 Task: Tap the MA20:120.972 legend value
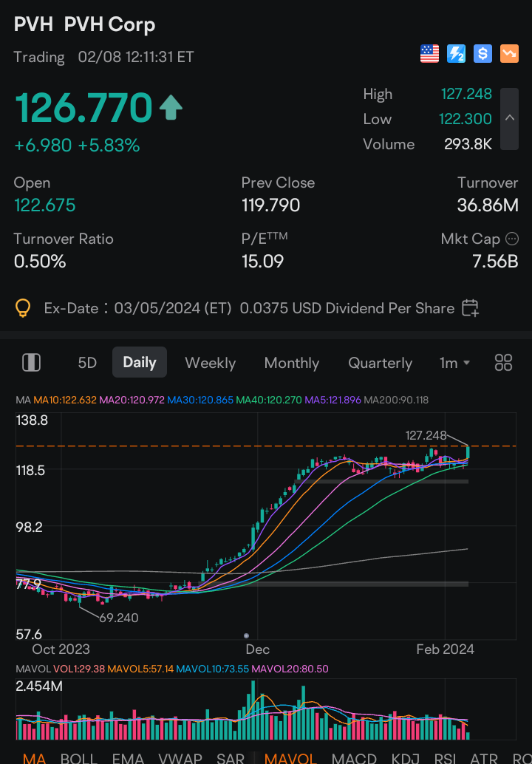tap(132, 400)
